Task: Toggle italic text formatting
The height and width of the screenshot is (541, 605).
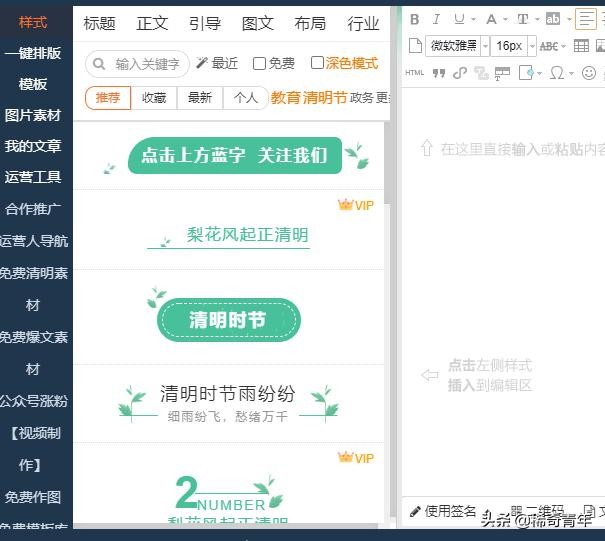Action: coord(437,19)
